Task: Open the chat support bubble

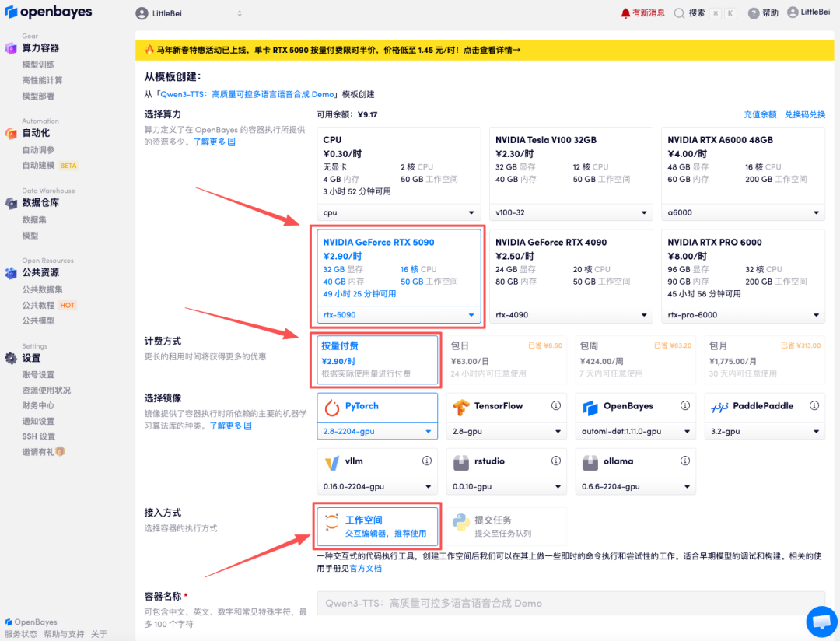Action: [x=821, y=622]
